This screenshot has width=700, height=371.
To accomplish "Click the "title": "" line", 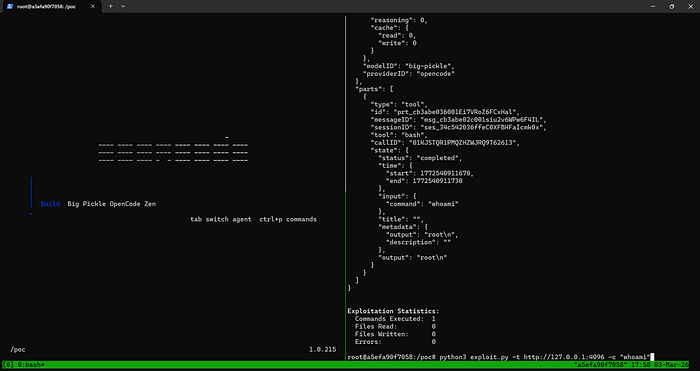I will (400, 219).
